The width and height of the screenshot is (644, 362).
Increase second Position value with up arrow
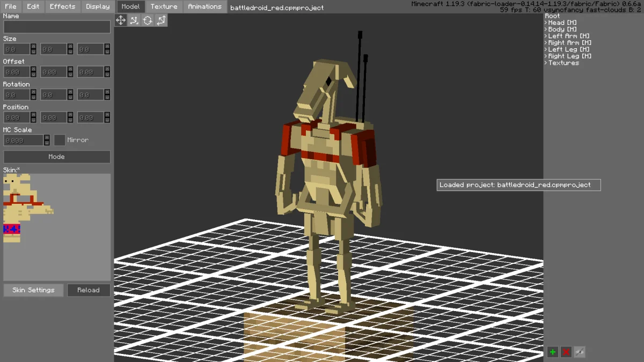(x=70, y=114)
